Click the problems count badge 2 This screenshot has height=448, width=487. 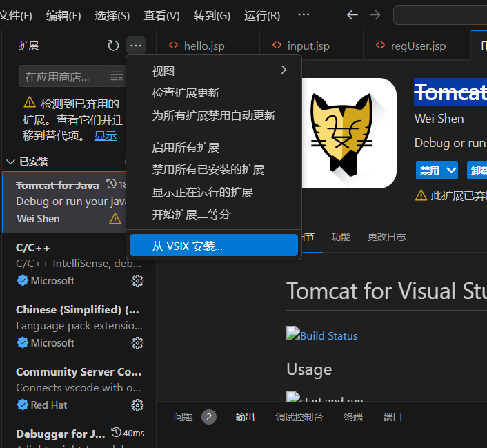point(209,417)
